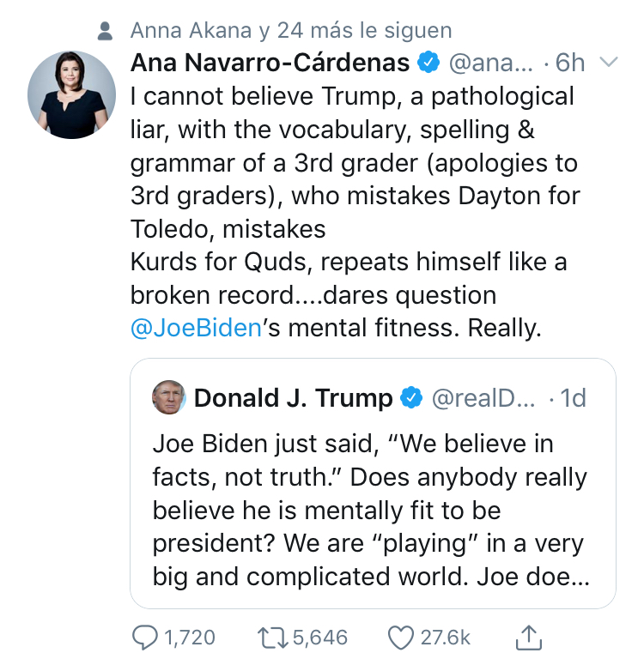View the 5,646 retweets count
644x659 pixels.
click(x=320, y=638)
